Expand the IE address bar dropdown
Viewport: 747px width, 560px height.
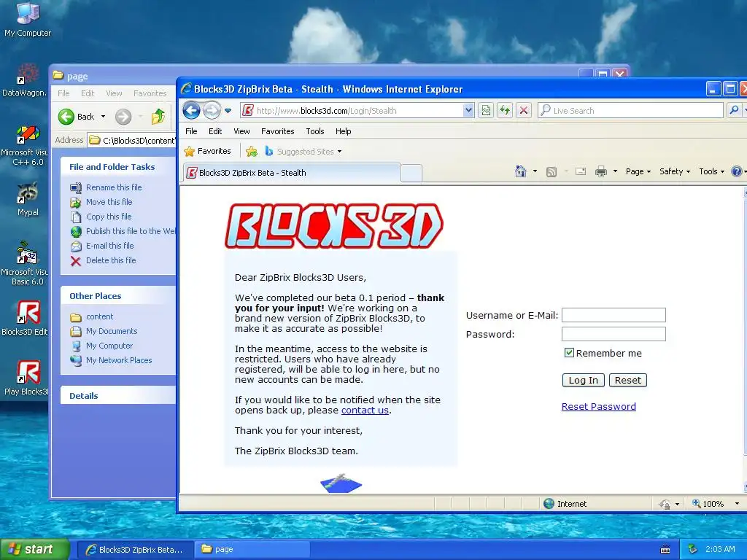click(468, 111)
